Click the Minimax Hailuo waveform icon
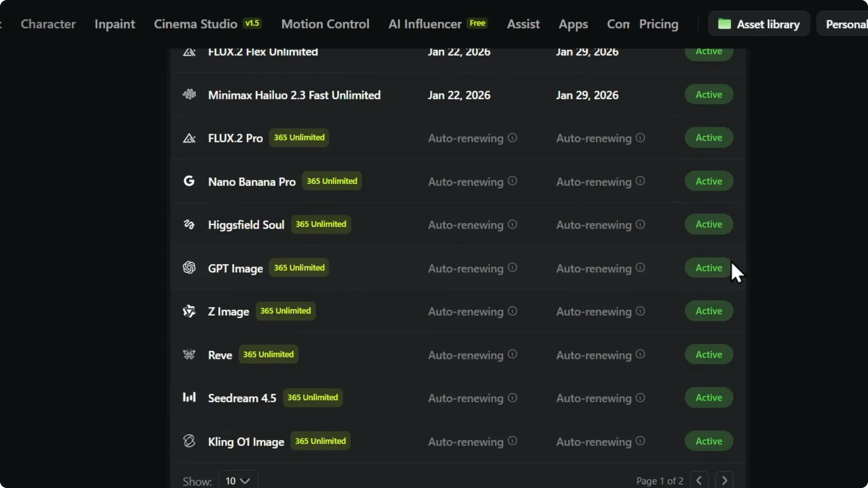This screenshot has width=868, height=488. point(189,94)
